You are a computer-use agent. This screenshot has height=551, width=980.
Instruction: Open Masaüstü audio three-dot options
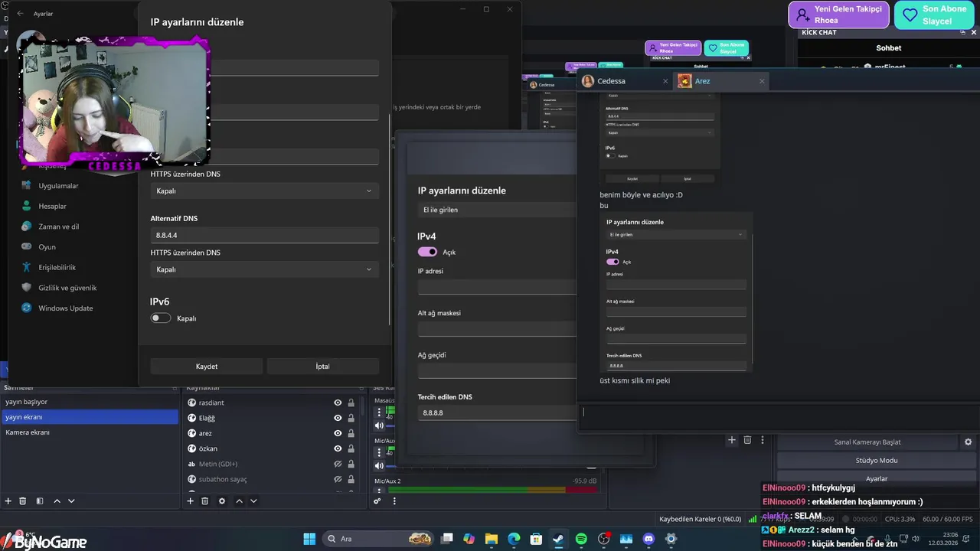tap(379, 412)
